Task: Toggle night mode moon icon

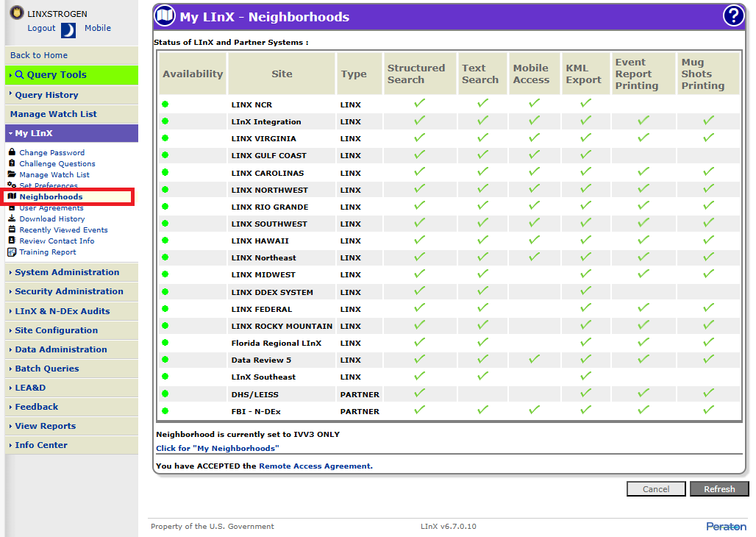Action: point(68,29)
